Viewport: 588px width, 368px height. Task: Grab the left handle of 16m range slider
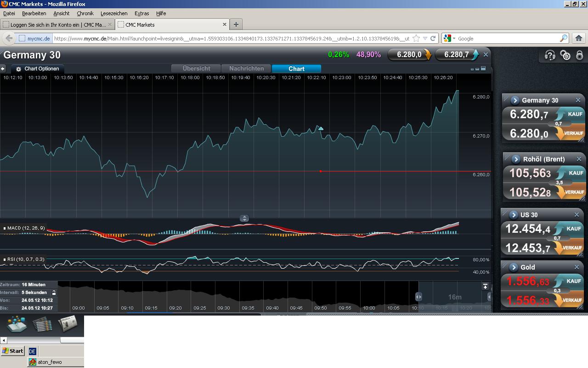(x=418, y=297)
